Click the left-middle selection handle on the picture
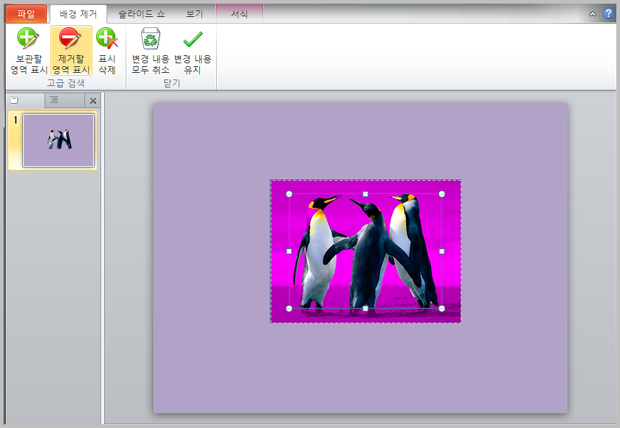This screenshot has height=428, width=620. pos(289,251)
